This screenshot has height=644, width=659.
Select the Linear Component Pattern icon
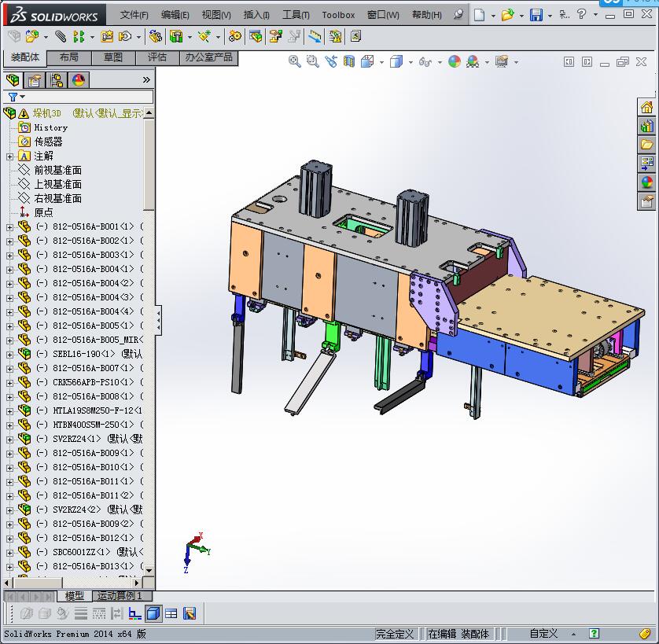(x=79, y=37)
